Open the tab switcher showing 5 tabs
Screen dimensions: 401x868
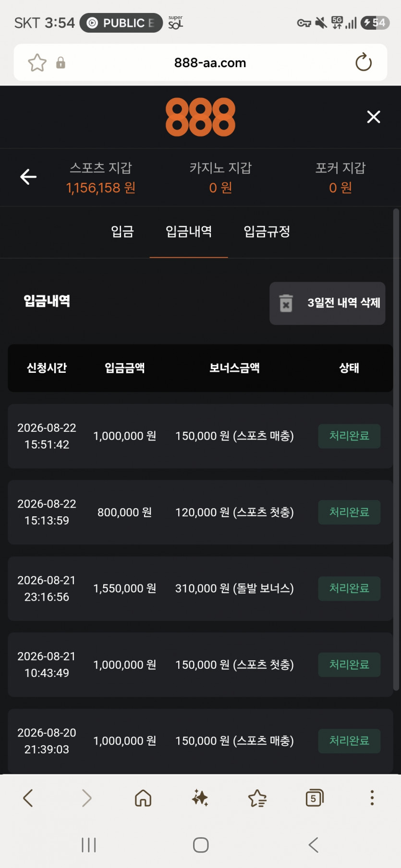point(315,798)
